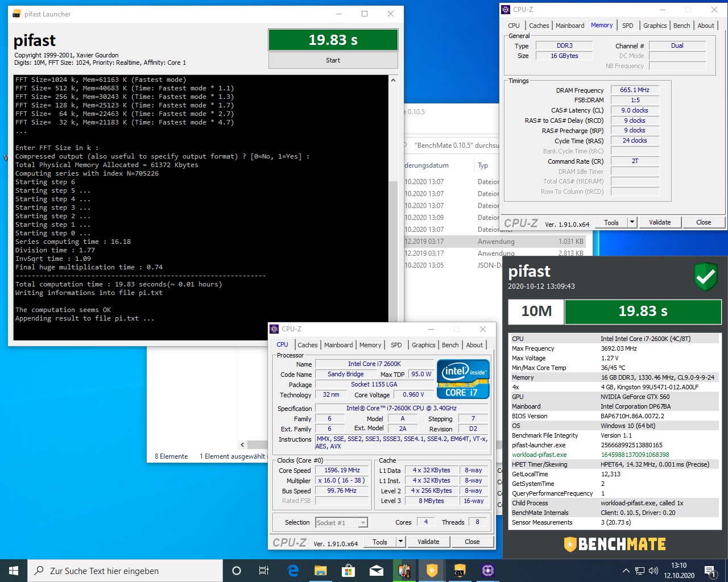Click DRAM Frequency value 665.1 MHz

[x=635, y=90]
